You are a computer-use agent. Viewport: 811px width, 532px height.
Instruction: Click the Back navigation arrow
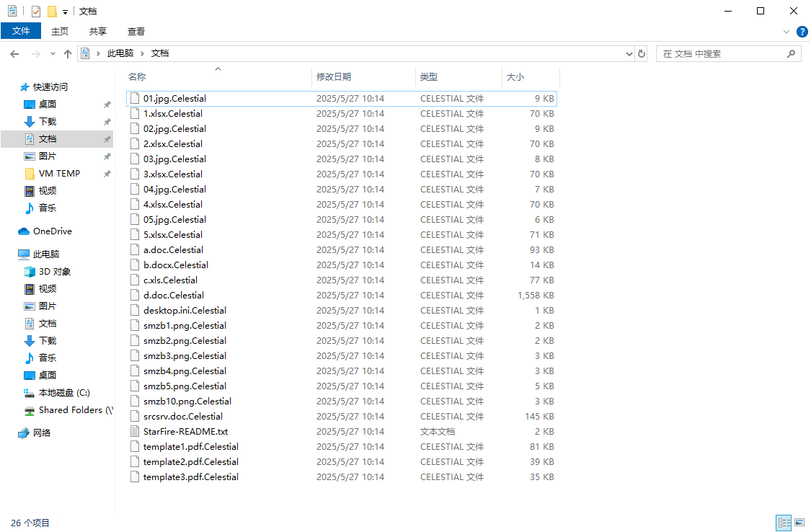click(14, 54)
